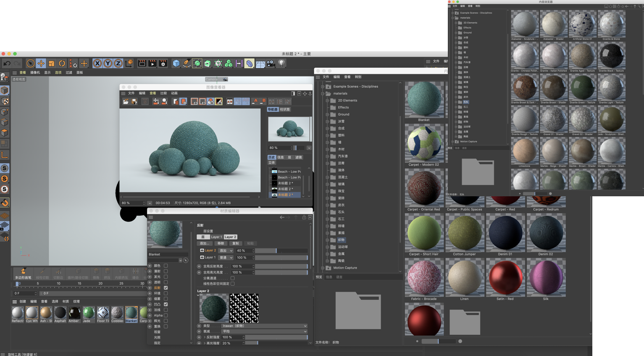This screenshot has height=356, width=644.
Task: Activate the Scale tool in main toolbar
Action: (51, 63)
